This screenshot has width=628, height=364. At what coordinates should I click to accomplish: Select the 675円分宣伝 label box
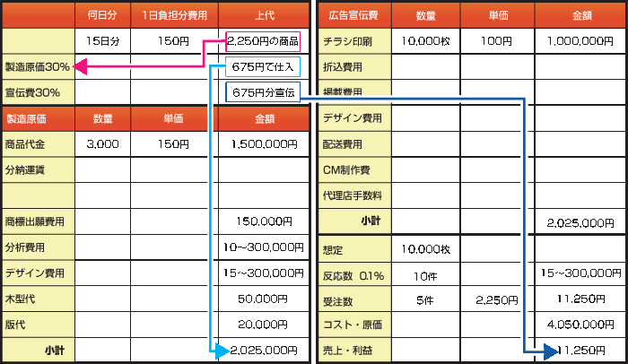(261, 92)
